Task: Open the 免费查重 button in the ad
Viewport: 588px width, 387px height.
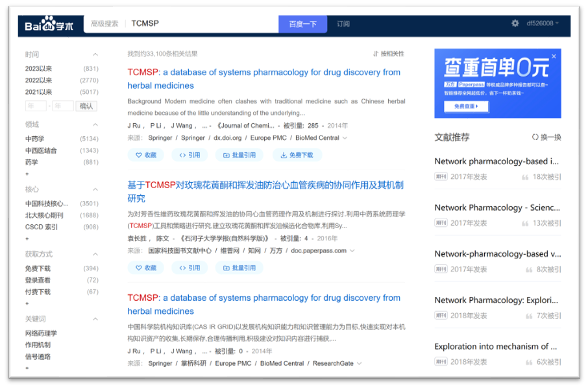Action: coord(466,107)
